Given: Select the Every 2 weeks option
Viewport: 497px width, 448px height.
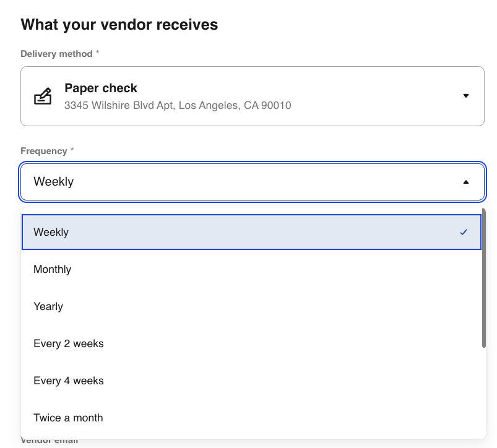Looking at the screenshot, I should tap(69, 343).
